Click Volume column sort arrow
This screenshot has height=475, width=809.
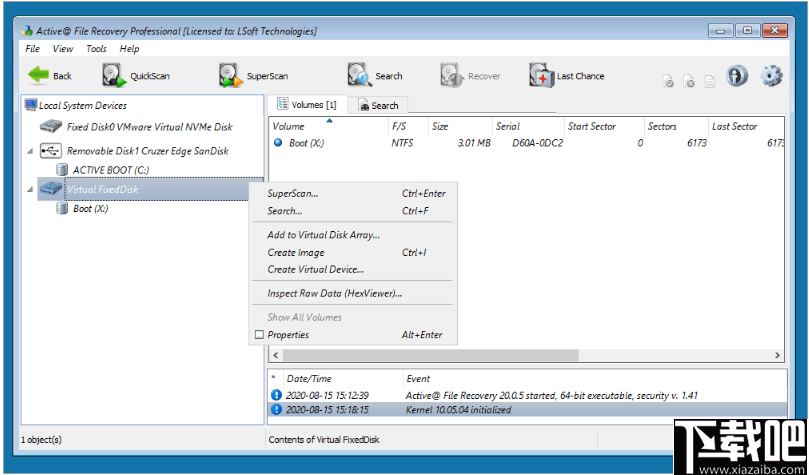[x=330, y=121]
